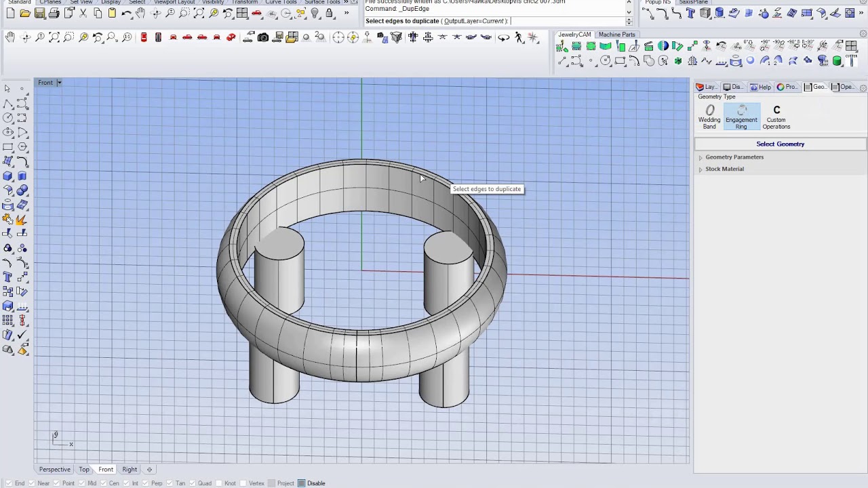The width and height of the screenshot is (868, 488).
Task: Toggle End osnap checkbox
Action: point(10,483)
